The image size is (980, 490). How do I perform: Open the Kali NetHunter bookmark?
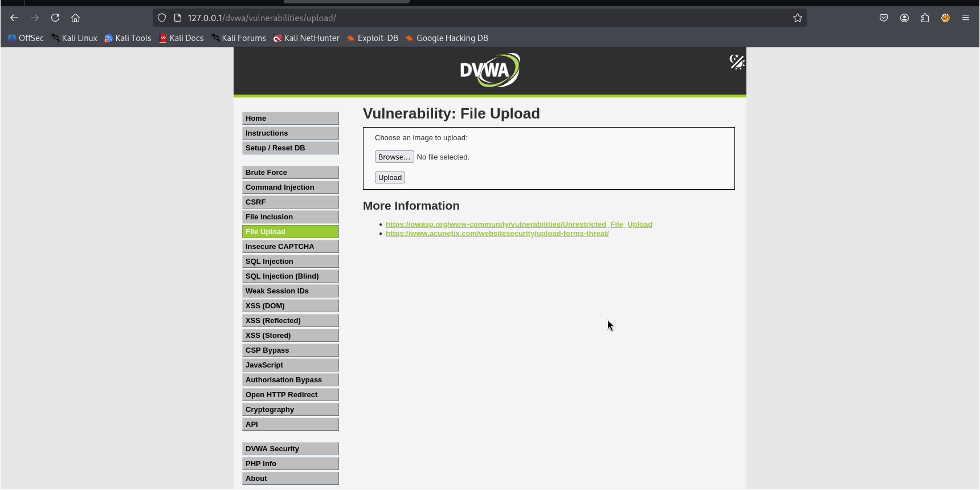tap(306, 38)
